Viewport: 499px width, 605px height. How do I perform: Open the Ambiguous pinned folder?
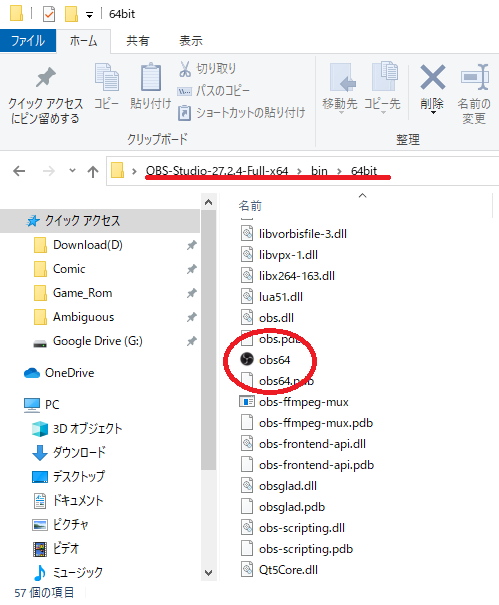click(x=74, y=317)
